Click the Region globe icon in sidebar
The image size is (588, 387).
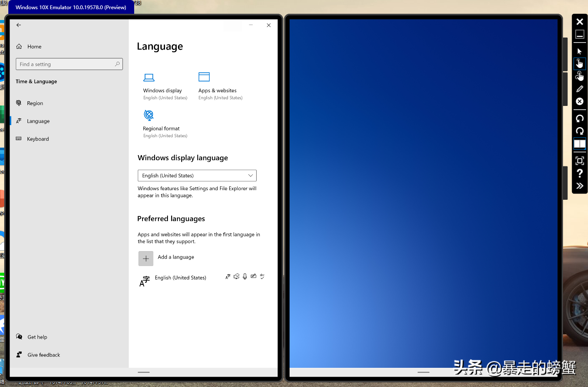[x=19, y=103]
